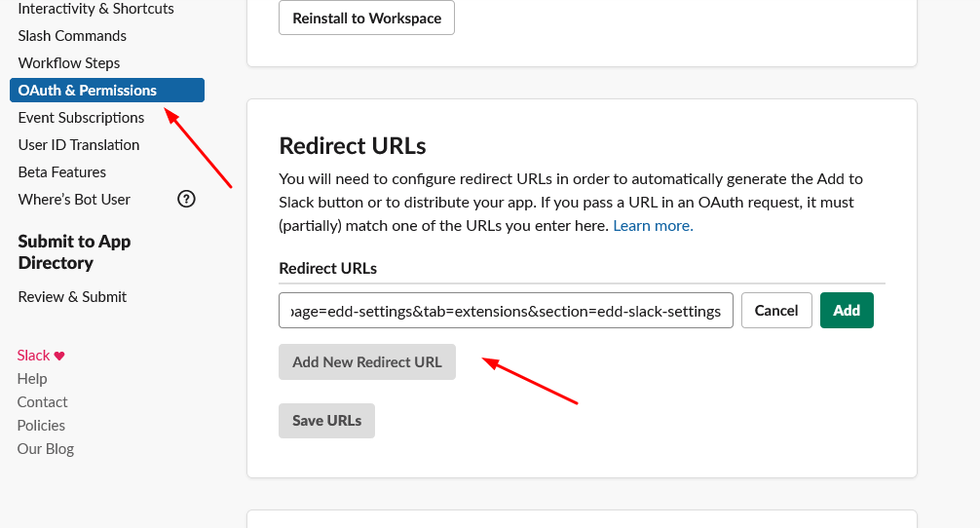Select OAuth & Permissions in sidebar
The image size is (980, 528).
88,91
